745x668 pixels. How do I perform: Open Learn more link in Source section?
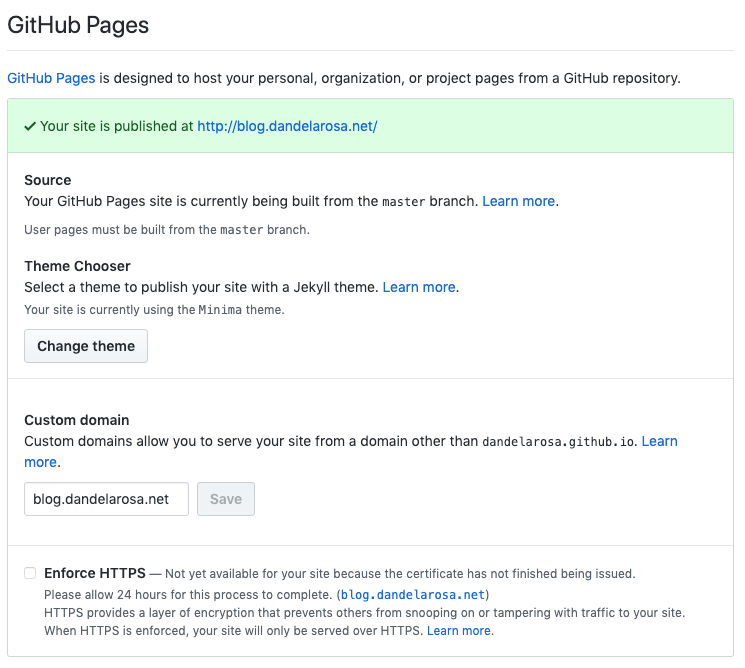518,201
